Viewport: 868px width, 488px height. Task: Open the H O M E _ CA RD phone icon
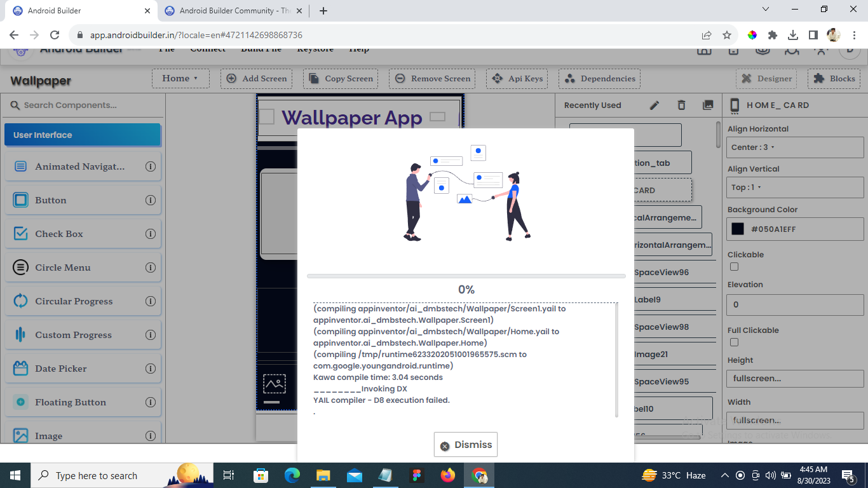click(x=735, y=105)
